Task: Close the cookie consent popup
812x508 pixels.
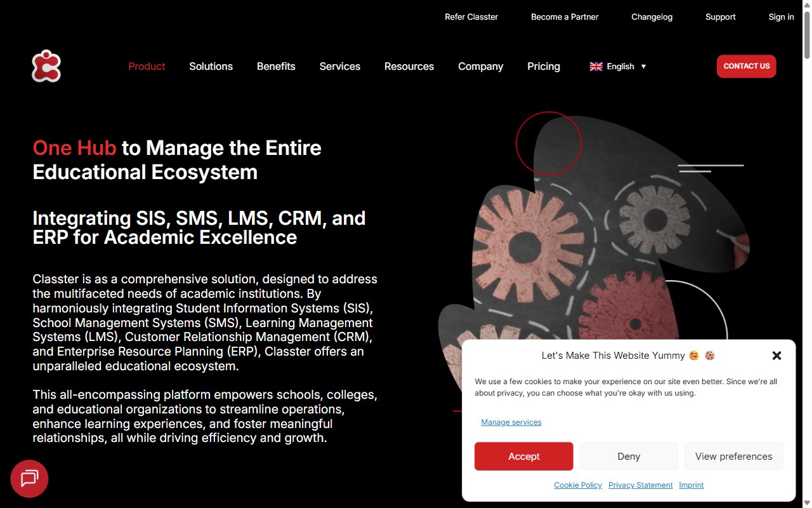Action: coord(776,356)
